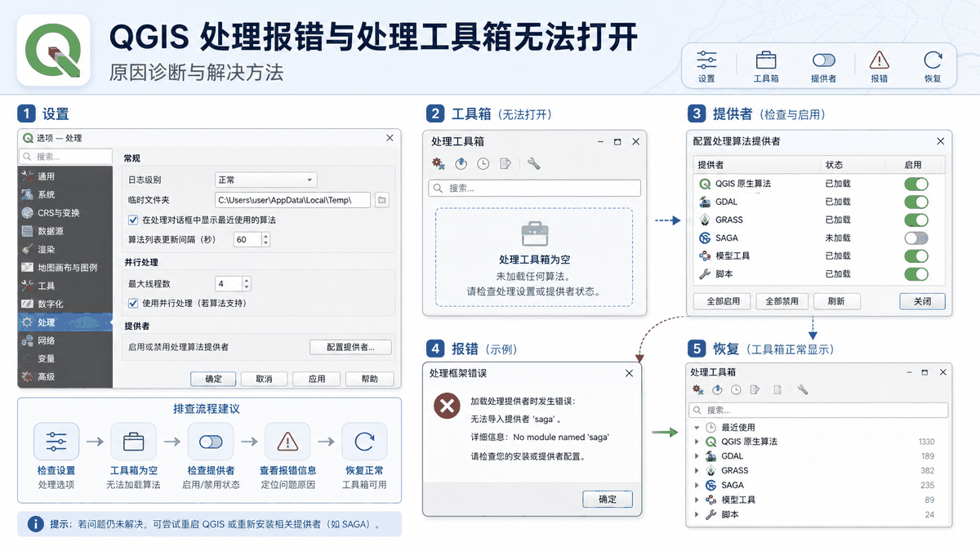Click 恢复 refresh icon in header legend
Screen dimensions: 980x551
(933, 60)
